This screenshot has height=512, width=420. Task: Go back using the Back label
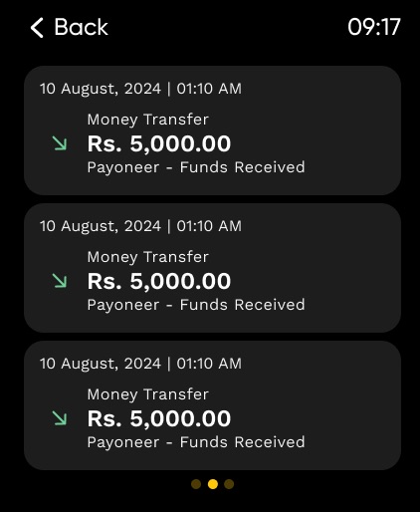click(82, 27)
